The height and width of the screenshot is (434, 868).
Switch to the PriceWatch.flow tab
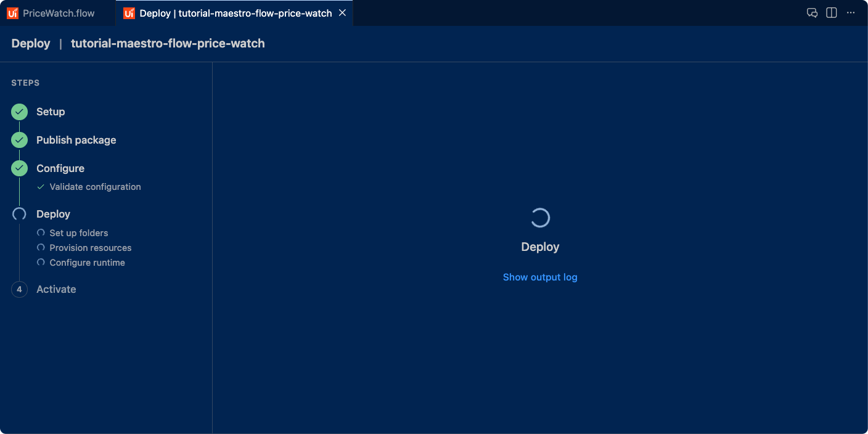[58, 13]
